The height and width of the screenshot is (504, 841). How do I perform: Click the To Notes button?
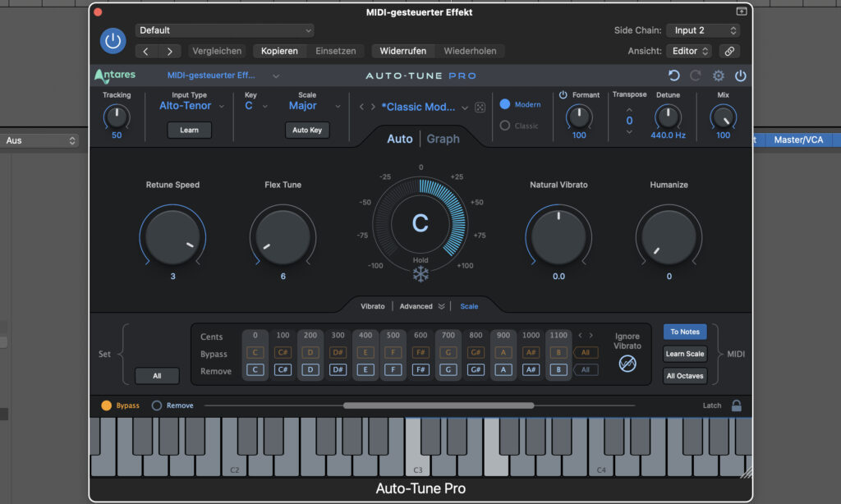(x=685, y=332)
